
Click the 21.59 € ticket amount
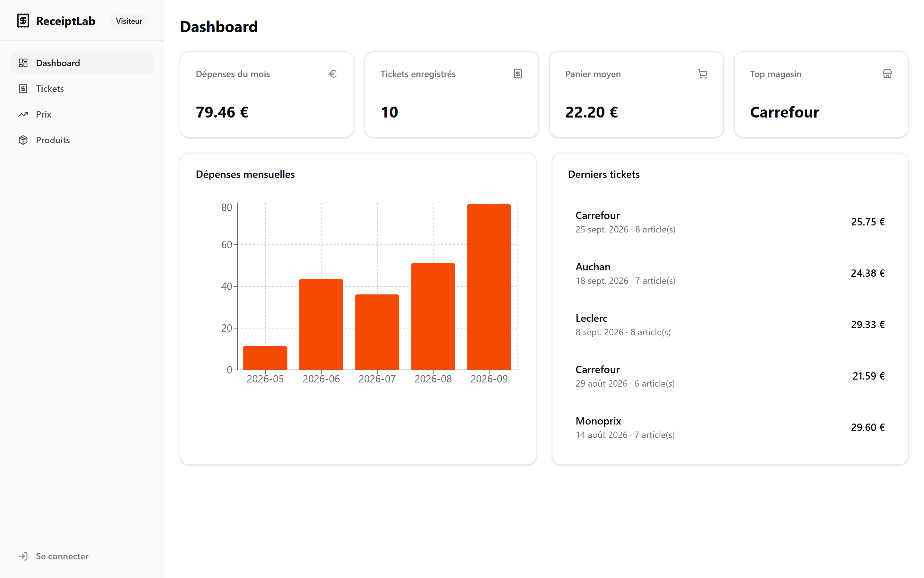(868, 376)
